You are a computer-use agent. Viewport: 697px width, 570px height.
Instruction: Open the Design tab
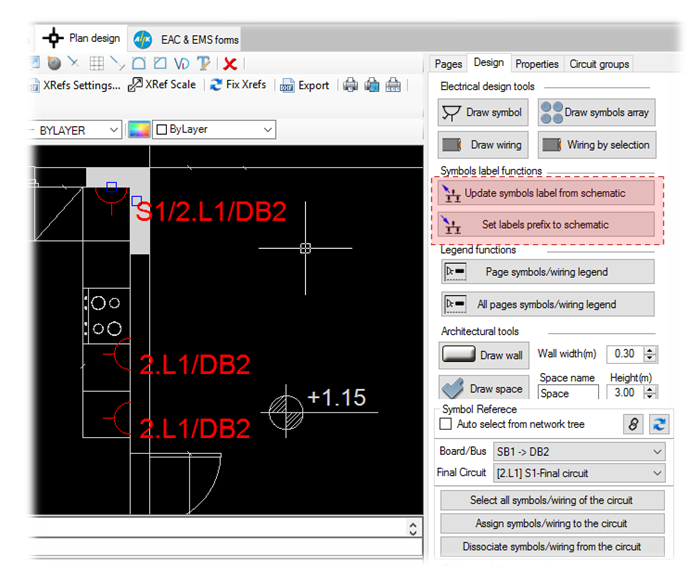(x=489, y=63)
